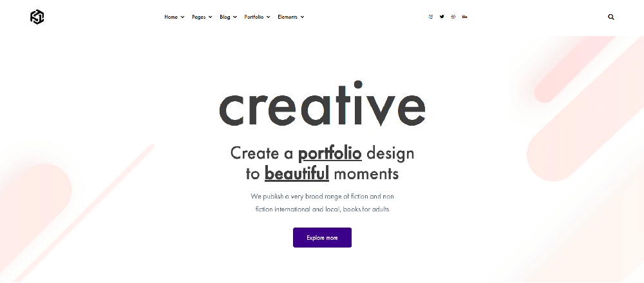This screenshot has width=644, height=283.
Task: Open the Portfolio menu item
Action: click(254, 17)
